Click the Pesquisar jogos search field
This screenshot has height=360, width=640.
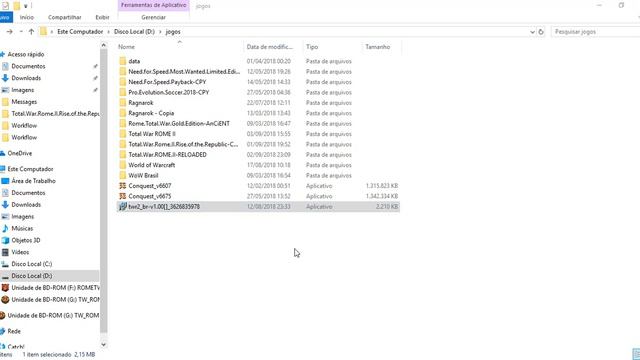595,32
